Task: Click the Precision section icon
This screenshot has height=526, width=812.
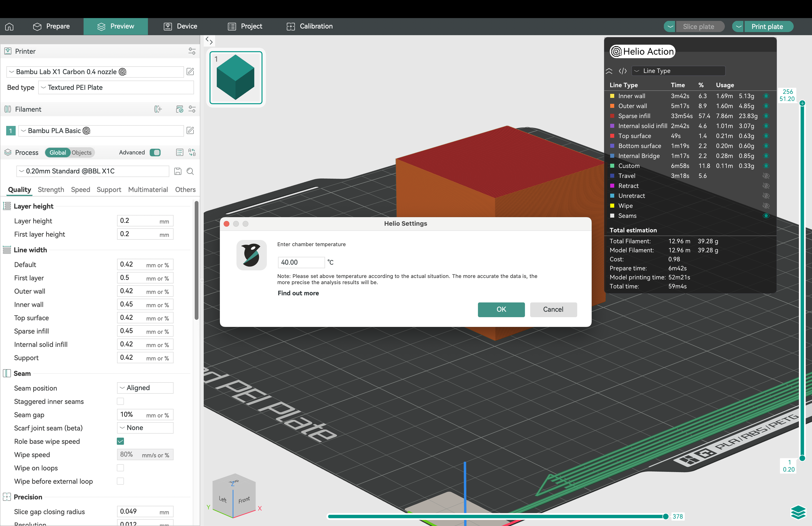Action: click(x=7, y=497)
